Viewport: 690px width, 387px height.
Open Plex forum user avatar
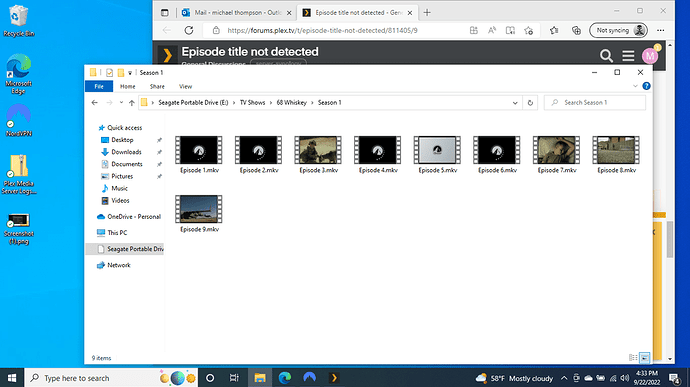[x=650, y=56]
